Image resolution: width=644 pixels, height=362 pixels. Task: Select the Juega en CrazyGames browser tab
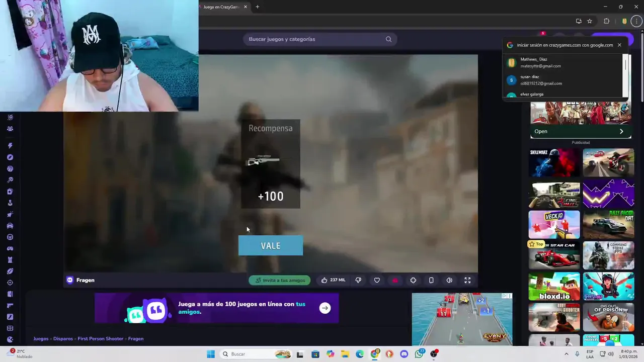[221, 7]
